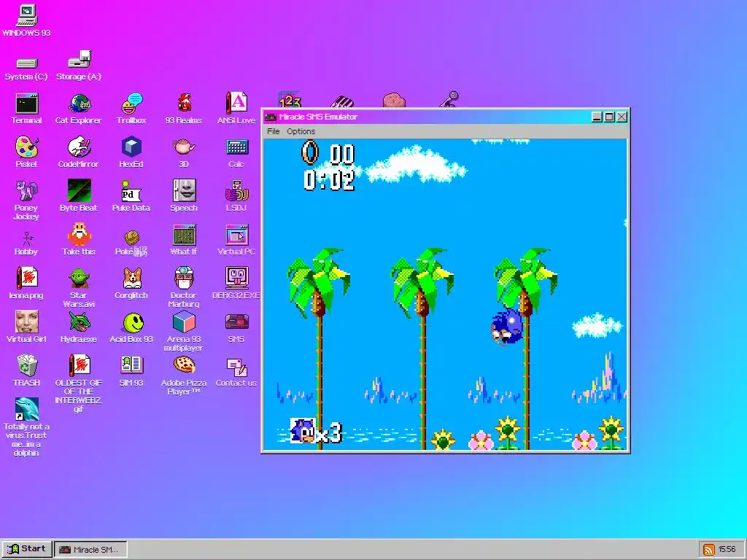Screen dimensions: 747x560
Task: Minimize the Miracle SMS Emulator window
Action: click(x=597, y=117)
